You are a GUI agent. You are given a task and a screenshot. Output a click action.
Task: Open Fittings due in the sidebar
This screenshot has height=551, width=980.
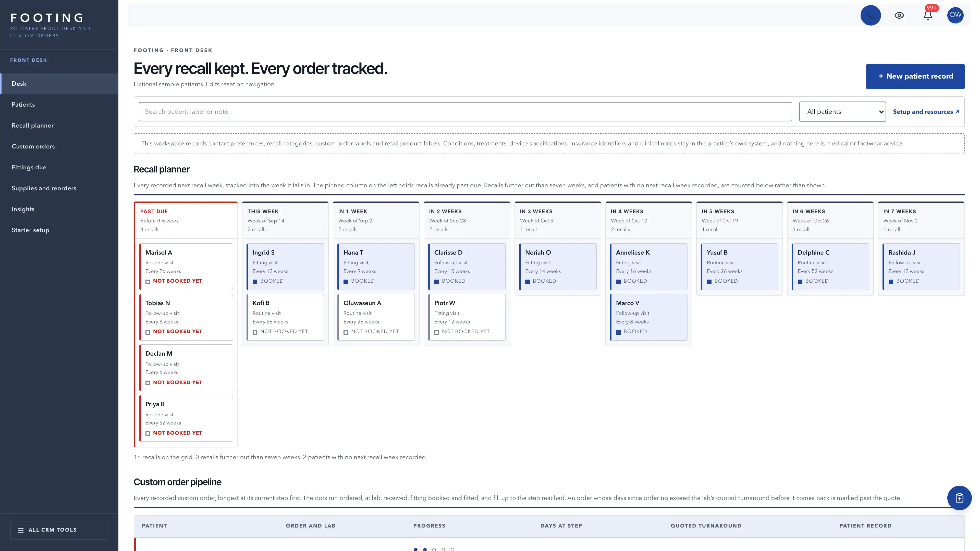(59, 167)
